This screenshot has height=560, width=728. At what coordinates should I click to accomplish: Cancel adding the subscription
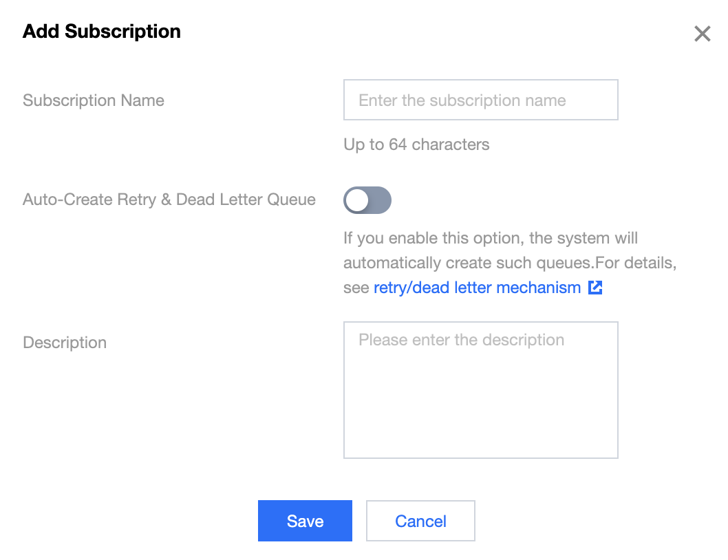(x=420, y=521)
